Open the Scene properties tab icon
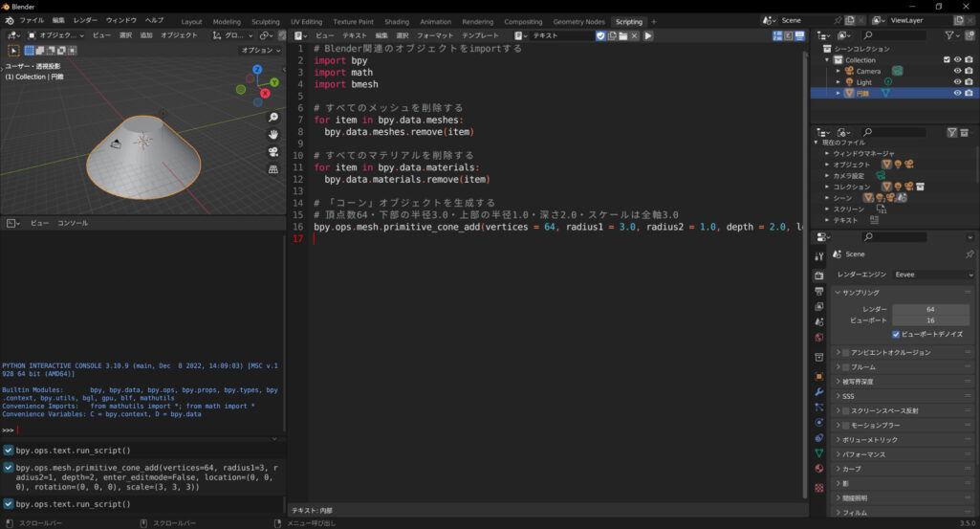This screenshot has height=529, width=980. click(819, 321)
